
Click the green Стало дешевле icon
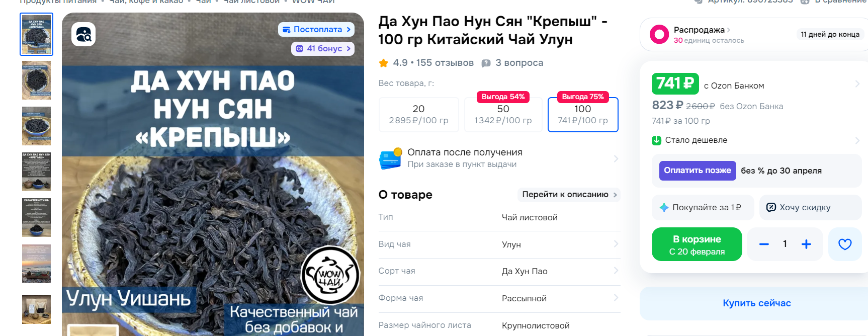[x=656, y=140]
